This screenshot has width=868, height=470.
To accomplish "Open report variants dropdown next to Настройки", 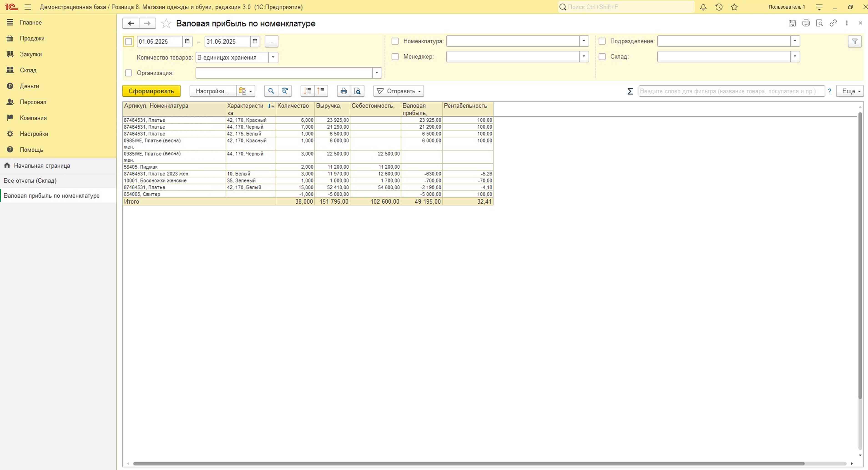I will (x=246, y=91).
